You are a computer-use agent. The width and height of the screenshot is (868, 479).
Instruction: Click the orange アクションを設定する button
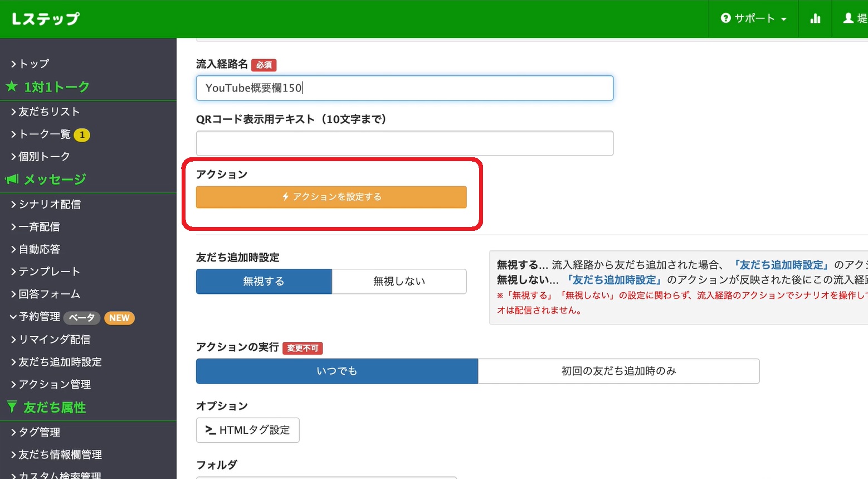(x=331, y=197)
